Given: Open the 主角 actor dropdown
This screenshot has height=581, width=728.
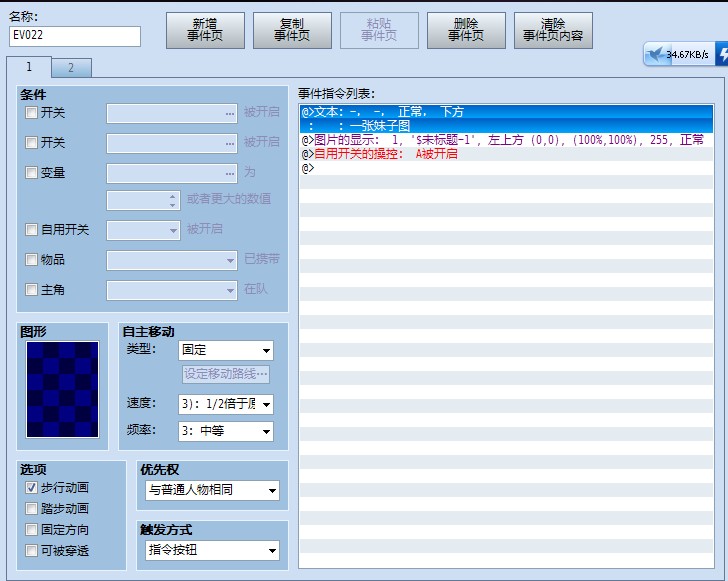Looking at the screenshot, I should pos(172,291).
